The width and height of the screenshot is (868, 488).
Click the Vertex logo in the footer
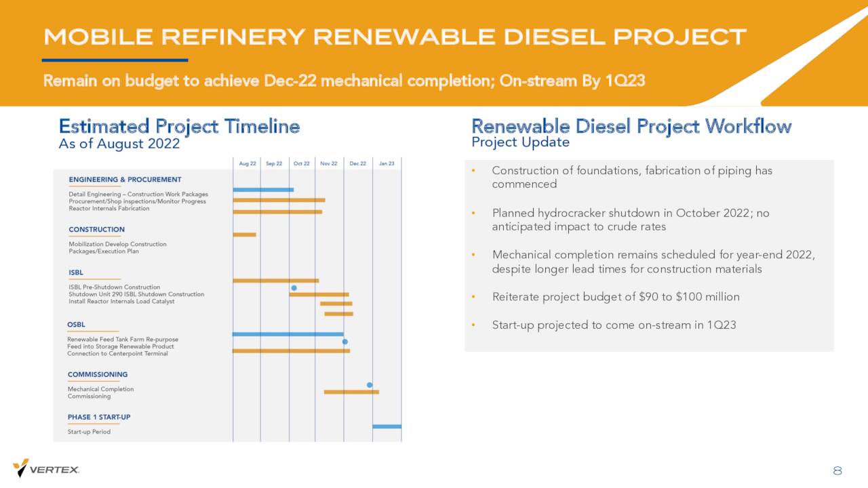pyautogui.click(x=46, y=468)
